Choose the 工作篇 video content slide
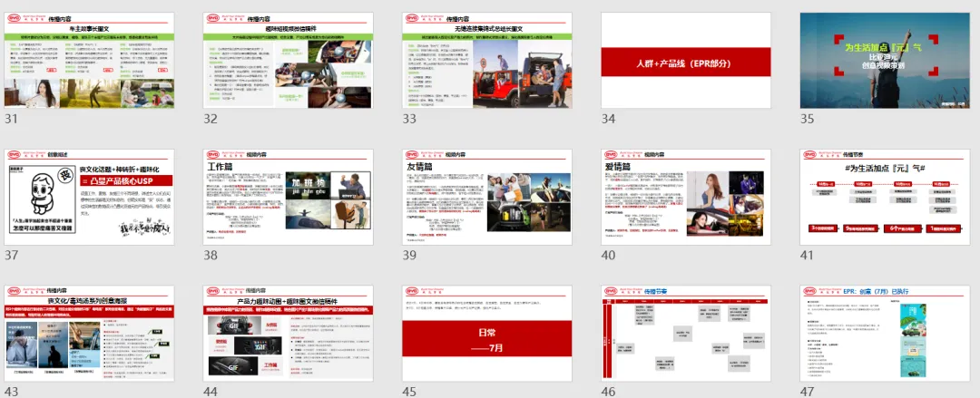This screenshot has width=980, height=398. [289, 197]
